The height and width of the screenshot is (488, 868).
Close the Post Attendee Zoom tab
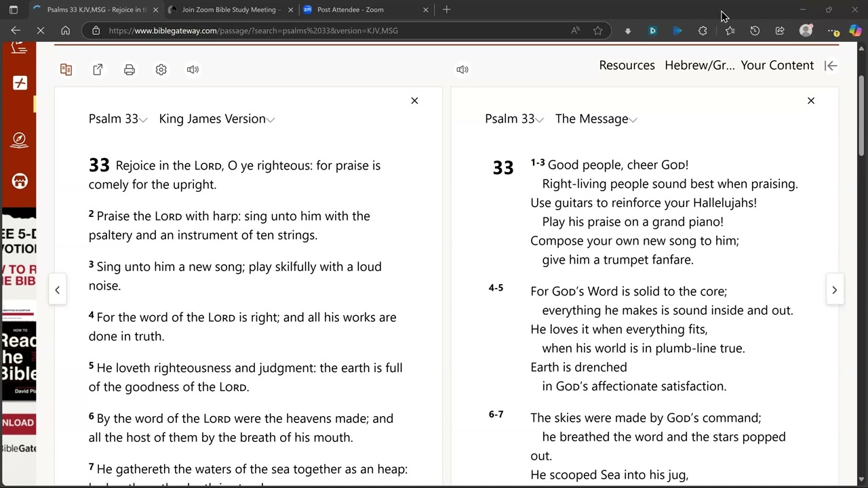(x=426, y=9)
